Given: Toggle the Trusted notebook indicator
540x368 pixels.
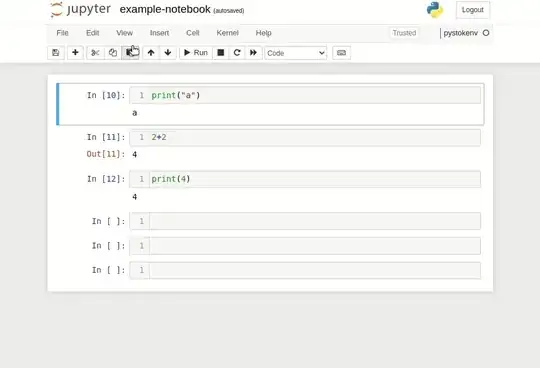Looking at the screenshot, I should click(404, 33).
